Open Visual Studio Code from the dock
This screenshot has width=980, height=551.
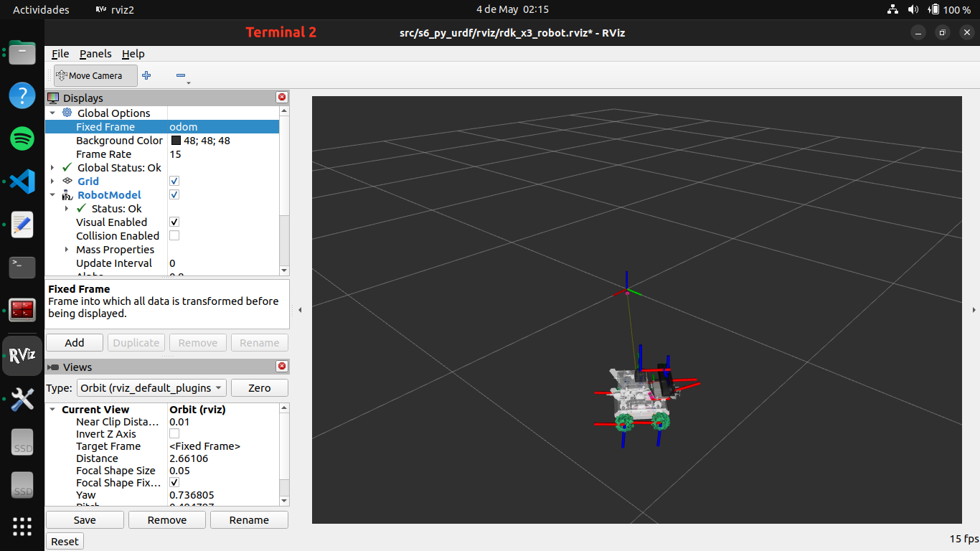tap(22, 182)
